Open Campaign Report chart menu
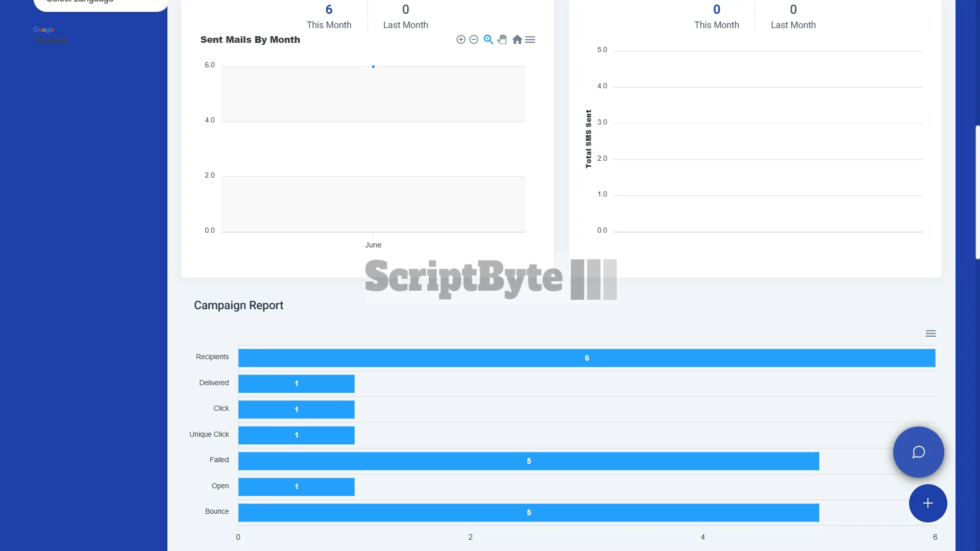The image size is (980, 551). pyautogui.click(x=930, y=334)
